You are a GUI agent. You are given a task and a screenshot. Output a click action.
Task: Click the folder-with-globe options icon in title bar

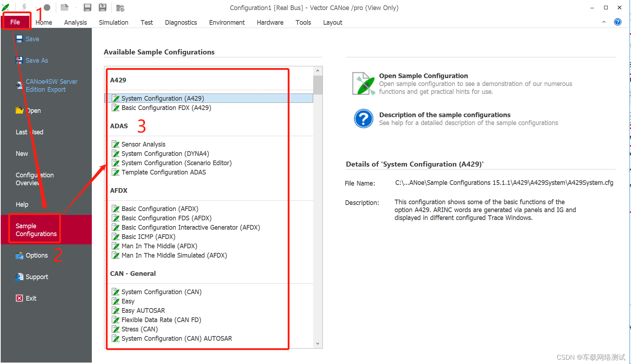121,8
